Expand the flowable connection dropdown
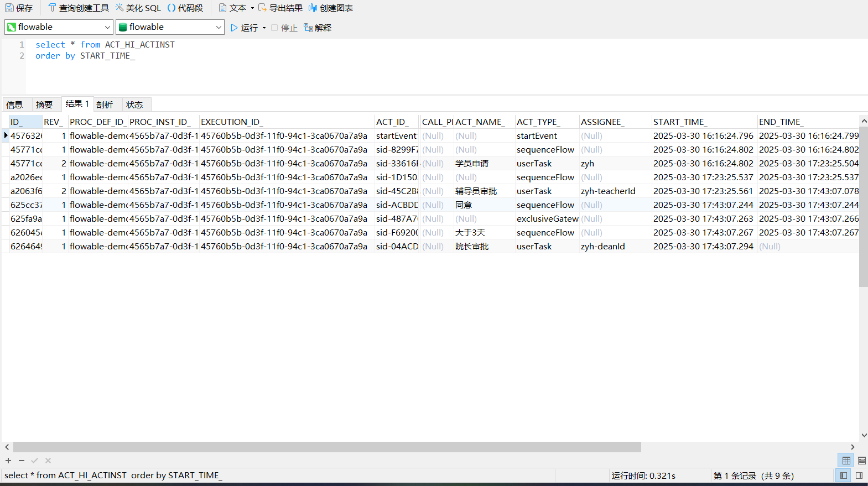 pos(107,27)
